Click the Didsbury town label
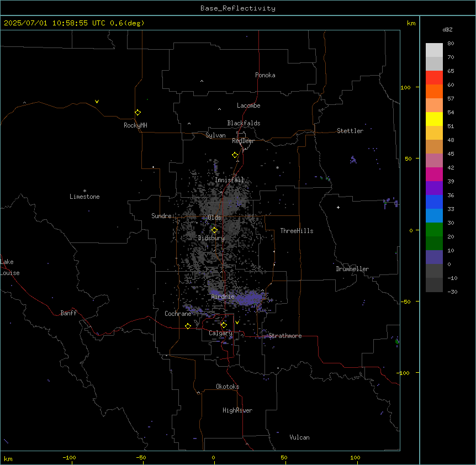476x465 pixels. click(211, 238)
